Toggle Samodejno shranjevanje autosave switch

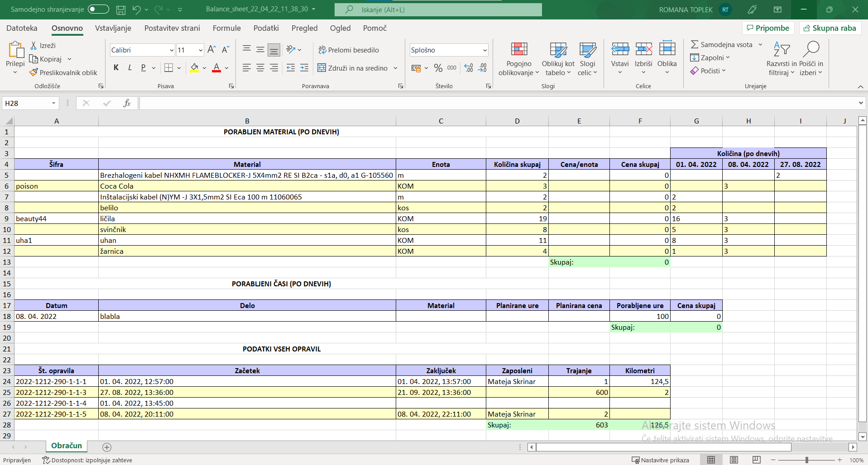pos(98,9)
